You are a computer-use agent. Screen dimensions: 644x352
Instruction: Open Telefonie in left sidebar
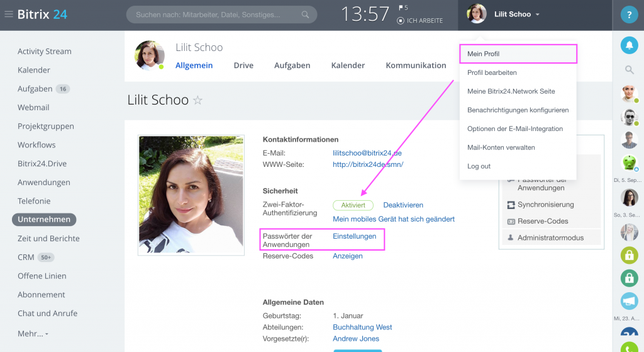coord(34,201)
